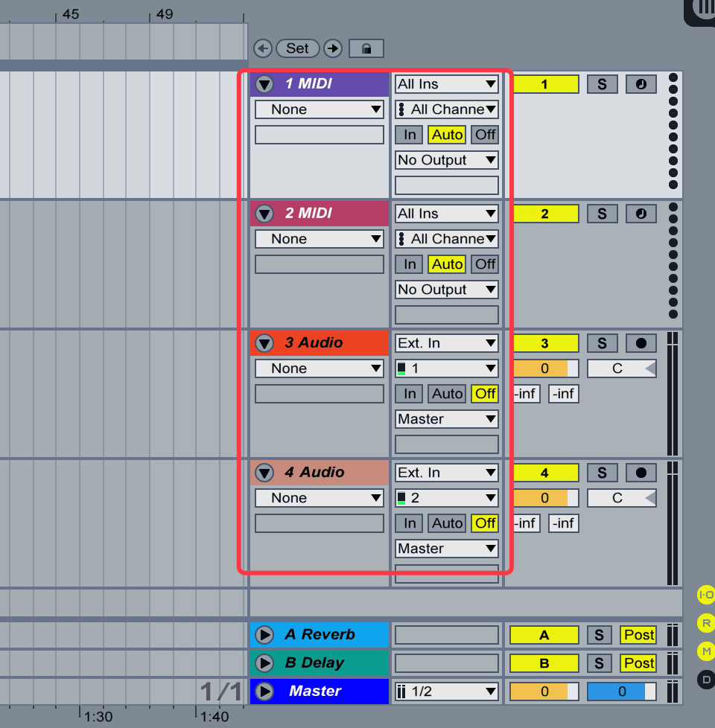Open 4 Audio Master output dropdown
Viewport: 715px width, 728px height.
pos(446,549)
